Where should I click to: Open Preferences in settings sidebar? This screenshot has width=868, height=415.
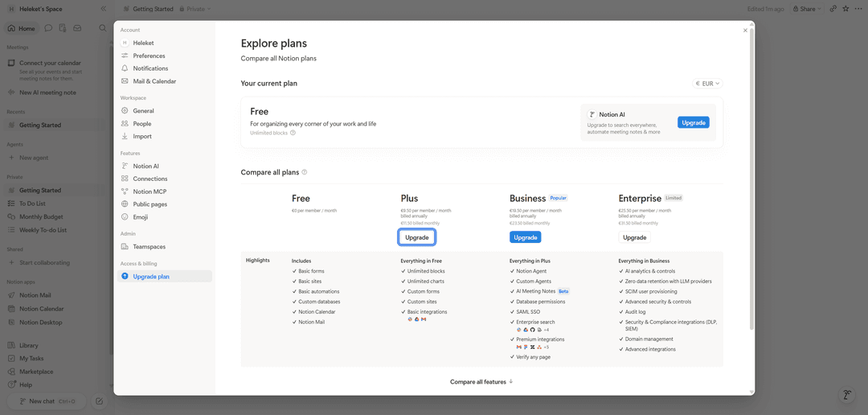pyautogui.click(x=165, y=55)
